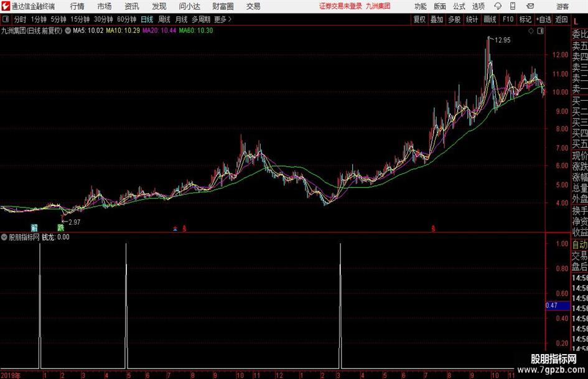Open the 市场 menu
The image size is (588, 379).
[105, 6]
